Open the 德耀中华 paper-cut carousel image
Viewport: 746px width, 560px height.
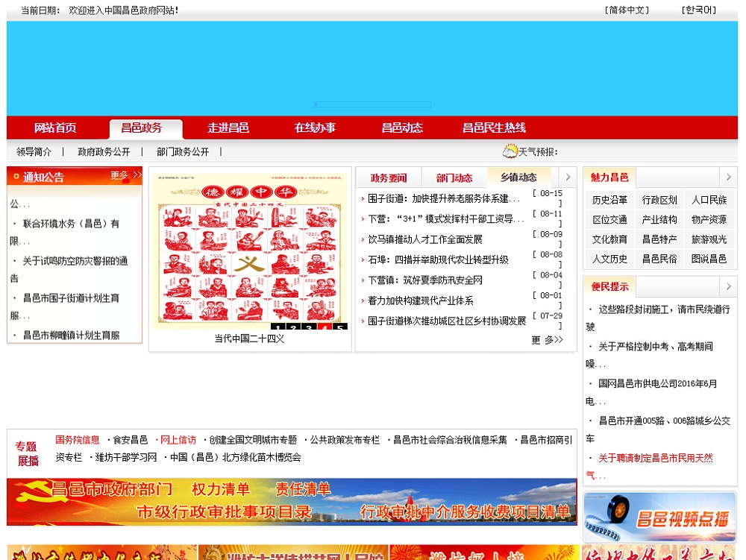250,251
